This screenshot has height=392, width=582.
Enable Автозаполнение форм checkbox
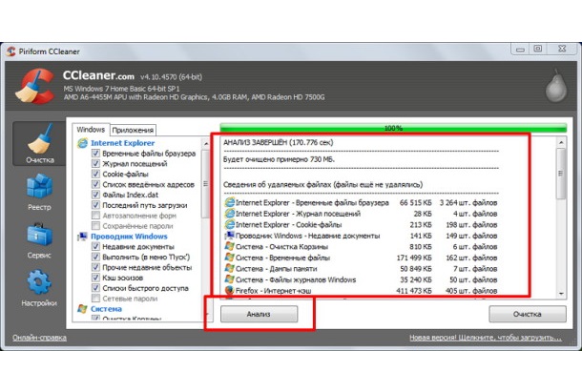click(95, 216)
